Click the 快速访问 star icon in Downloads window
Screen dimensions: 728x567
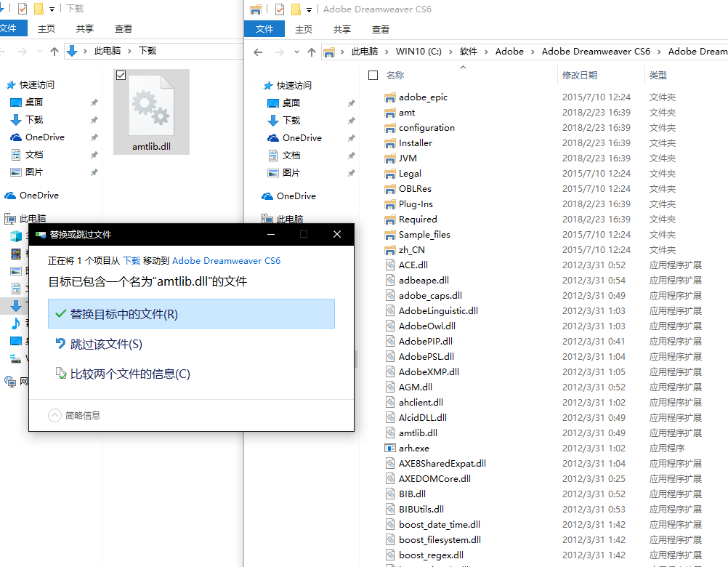pos(11,84)
